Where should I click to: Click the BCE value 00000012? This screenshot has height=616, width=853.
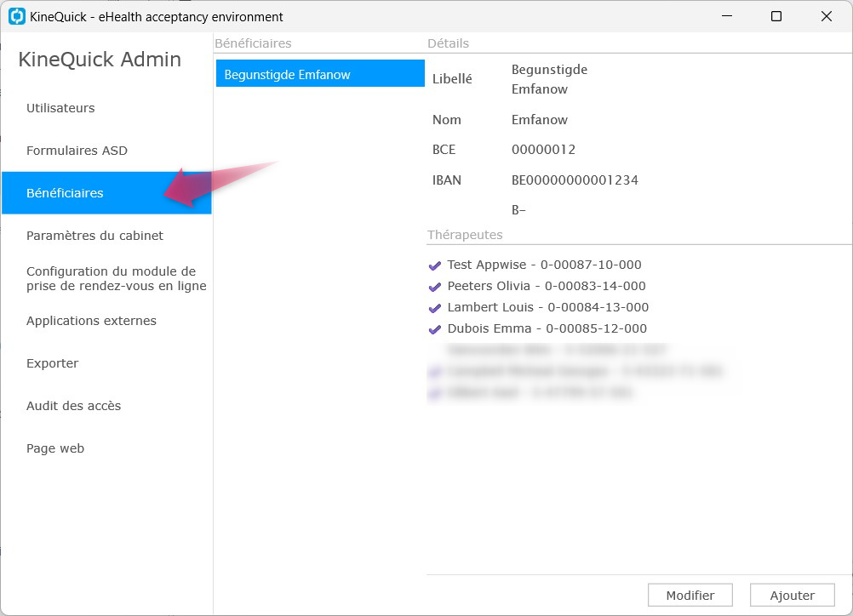click(x=543, y=150)
